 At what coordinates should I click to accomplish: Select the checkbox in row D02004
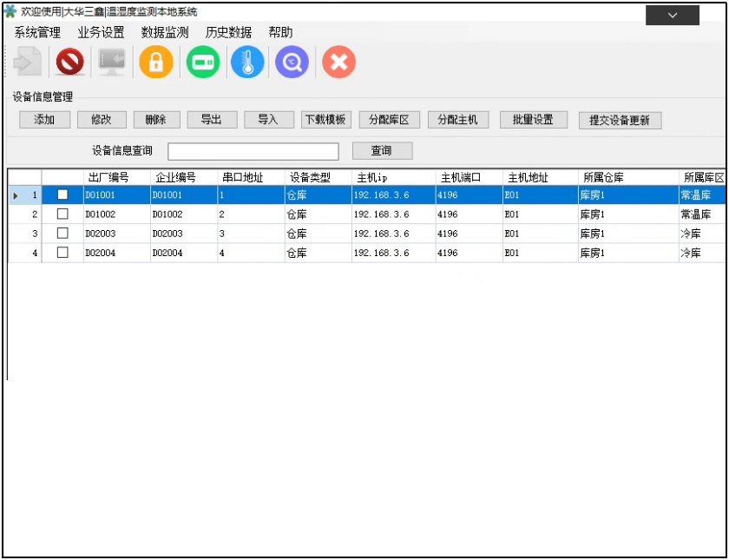tap(62, 253)
